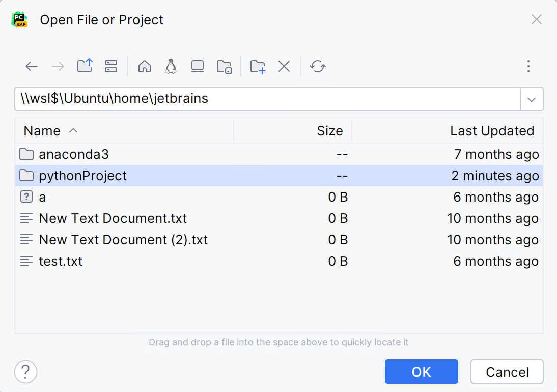
Task: Refresh the file listing
Action: pos(318,66)
